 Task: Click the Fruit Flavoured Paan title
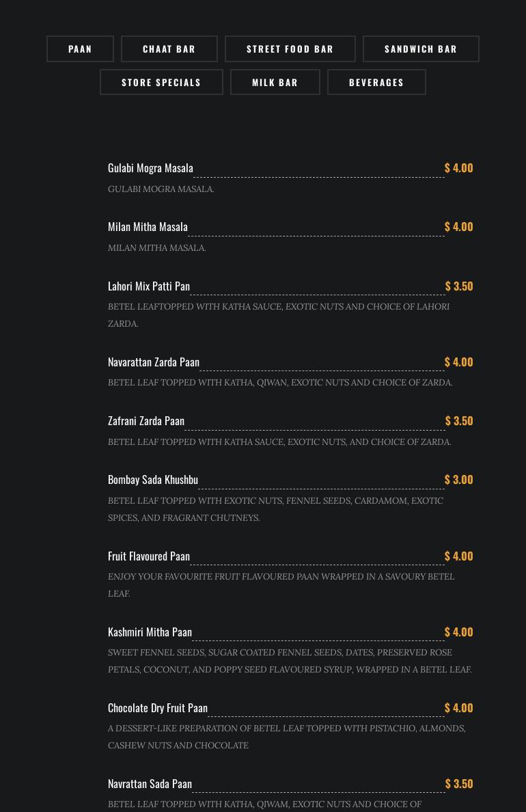click(149, 556)
